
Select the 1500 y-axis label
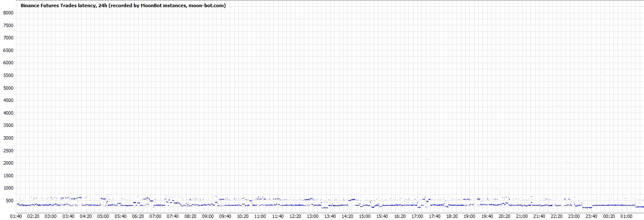8,176
